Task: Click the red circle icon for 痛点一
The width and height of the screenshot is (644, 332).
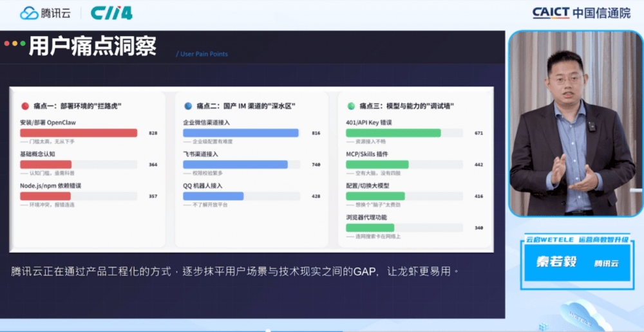Action: (25, 106)
